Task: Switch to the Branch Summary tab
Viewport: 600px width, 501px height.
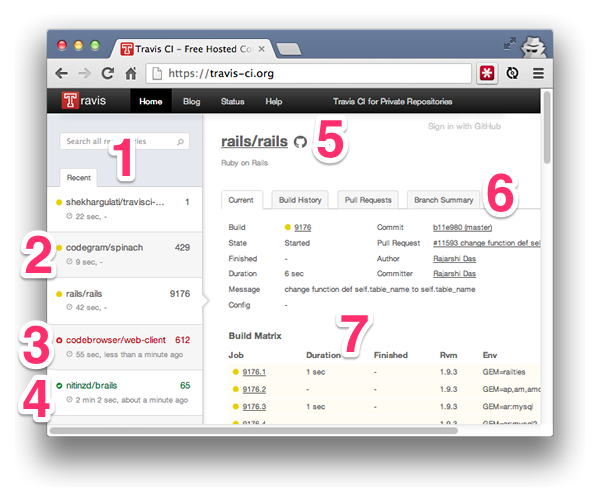Action: click(x=443, y=200)
